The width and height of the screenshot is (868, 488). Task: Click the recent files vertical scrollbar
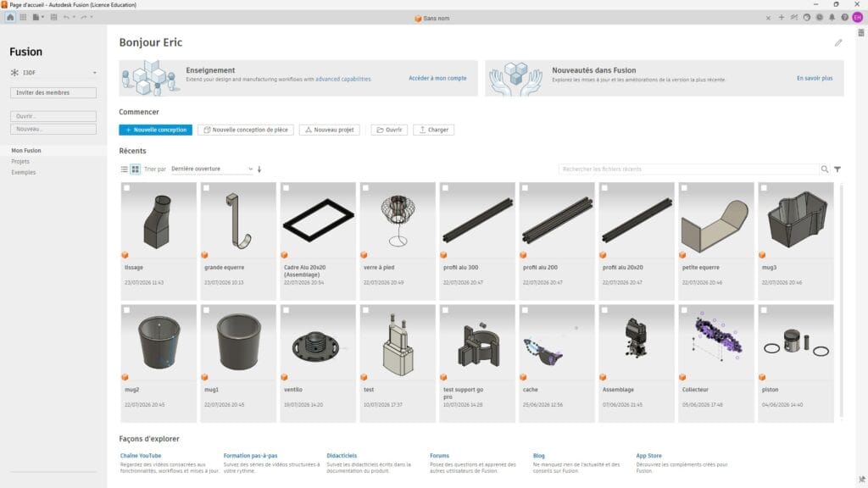[841, 301]
